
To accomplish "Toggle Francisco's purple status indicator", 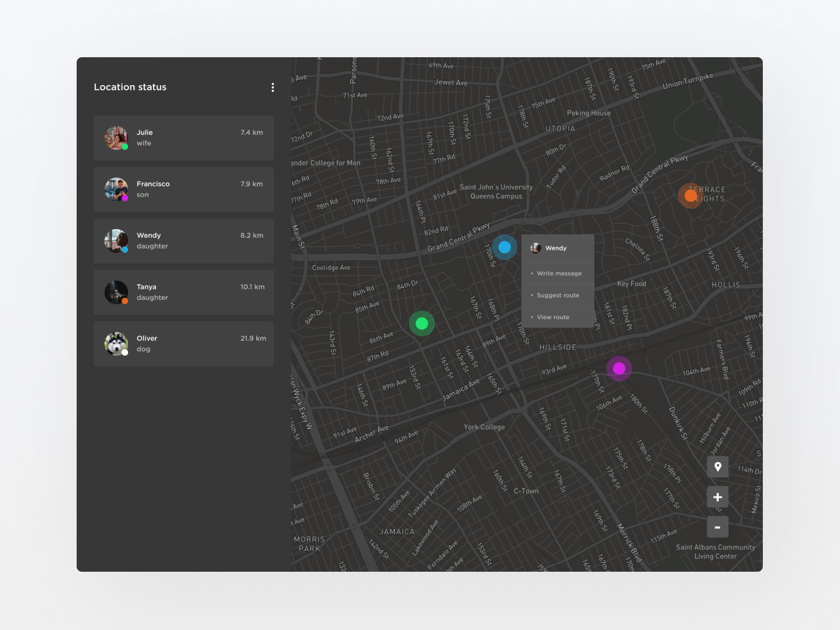I will point(125,199).
